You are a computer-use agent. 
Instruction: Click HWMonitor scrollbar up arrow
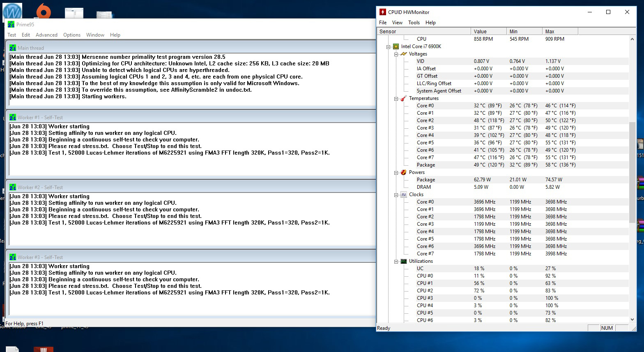pos(632,39)
